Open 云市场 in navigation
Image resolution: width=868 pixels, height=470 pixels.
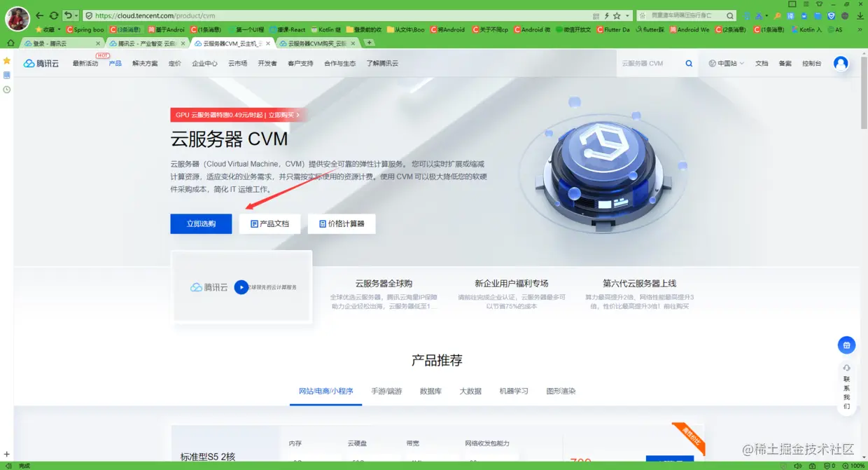click(237, 63)
